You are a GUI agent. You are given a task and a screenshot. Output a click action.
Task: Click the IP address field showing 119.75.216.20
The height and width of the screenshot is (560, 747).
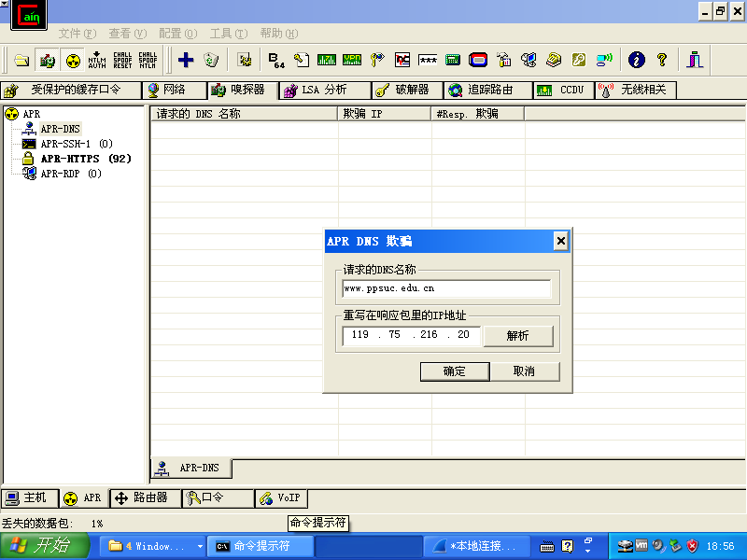411,335
